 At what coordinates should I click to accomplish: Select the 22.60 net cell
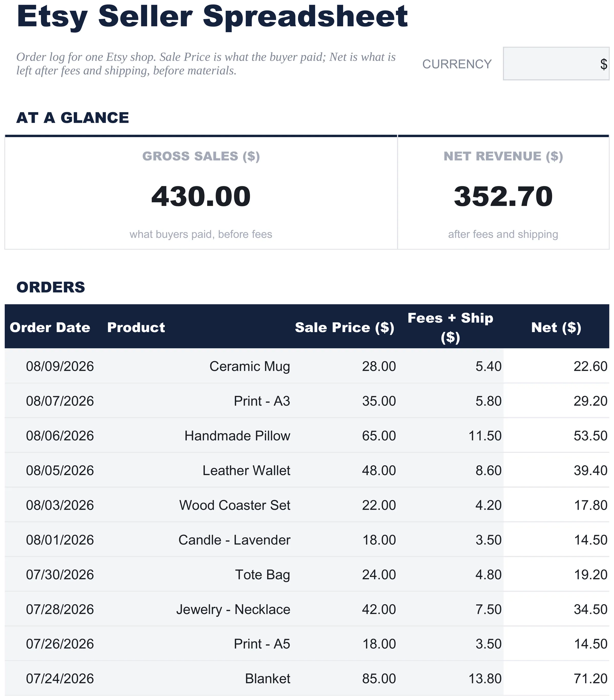click(x=556, y=366)
